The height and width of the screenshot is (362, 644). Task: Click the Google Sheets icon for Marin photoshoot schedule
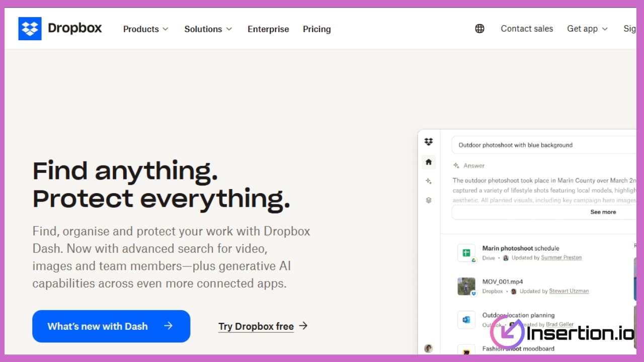[466, 252]
